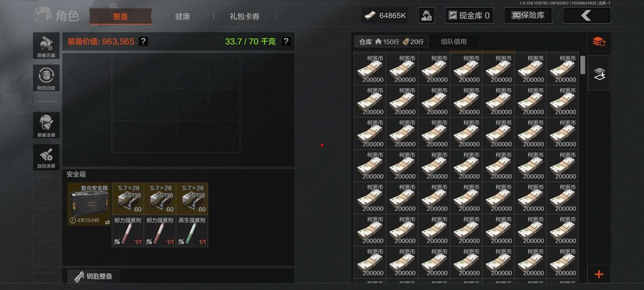Viewport: 644px width, 290px height.
Task: Click the question mark next to 装备价值
Action: click(143, 42)
